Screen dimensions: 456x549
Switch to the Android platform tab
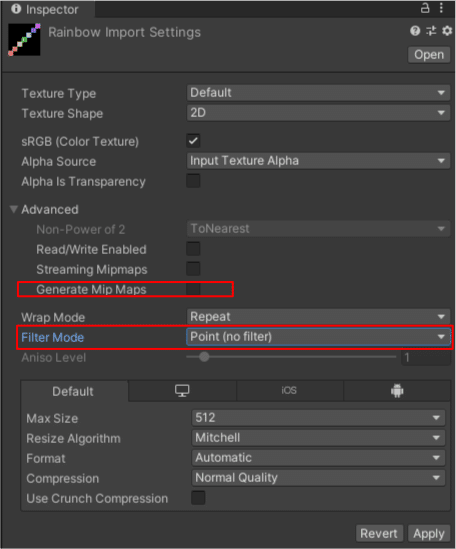[x=397, y=391]
